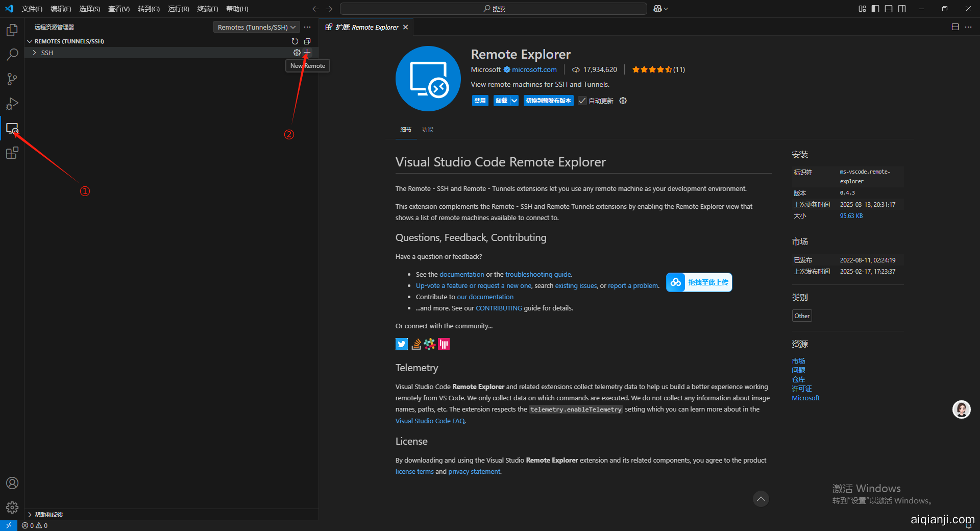Toggle the bottom panel layout button
The image size is (980, 531).
[x=889, y=9]
